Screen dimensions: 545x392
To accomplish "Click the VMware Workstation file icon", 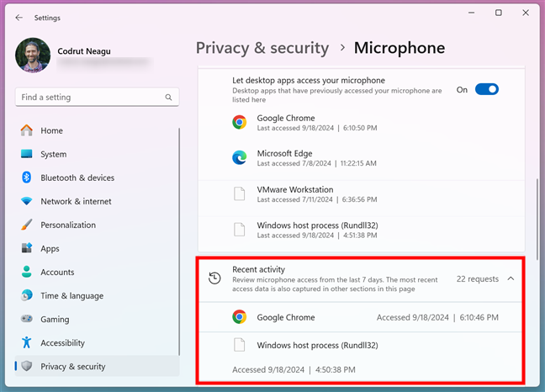I will [x=240, y=194].
